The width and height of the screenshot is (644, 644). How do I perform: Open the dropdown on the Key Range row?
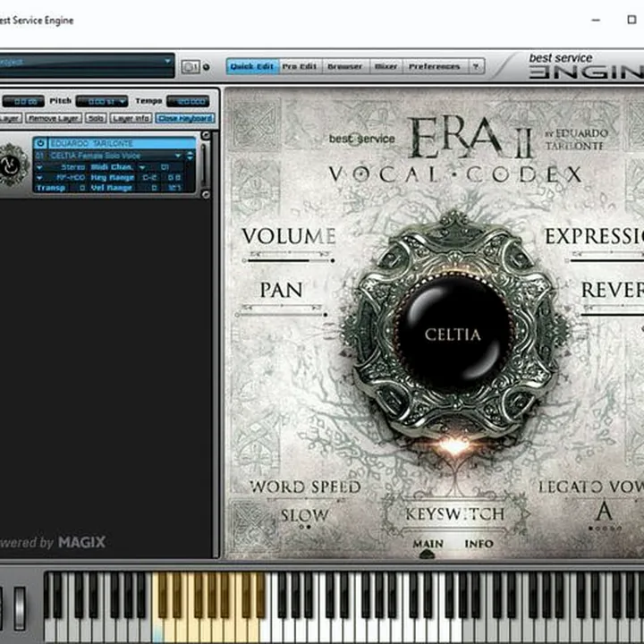40,178
